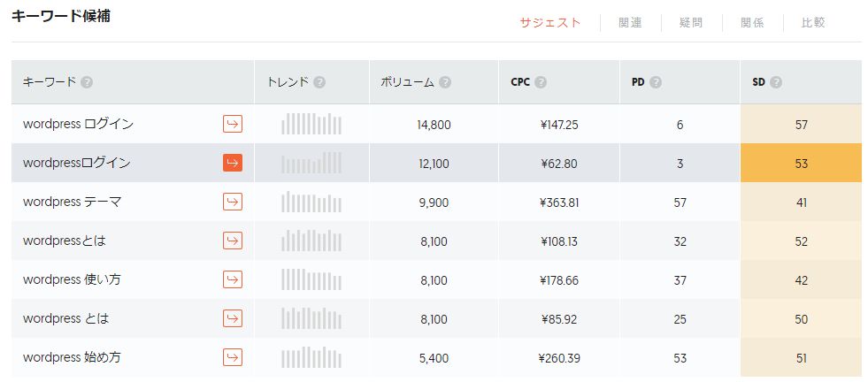Image resolution: width=868 pixels, height=382 pixels.
Task: Click help icon next to SD header
Action: 776,82
